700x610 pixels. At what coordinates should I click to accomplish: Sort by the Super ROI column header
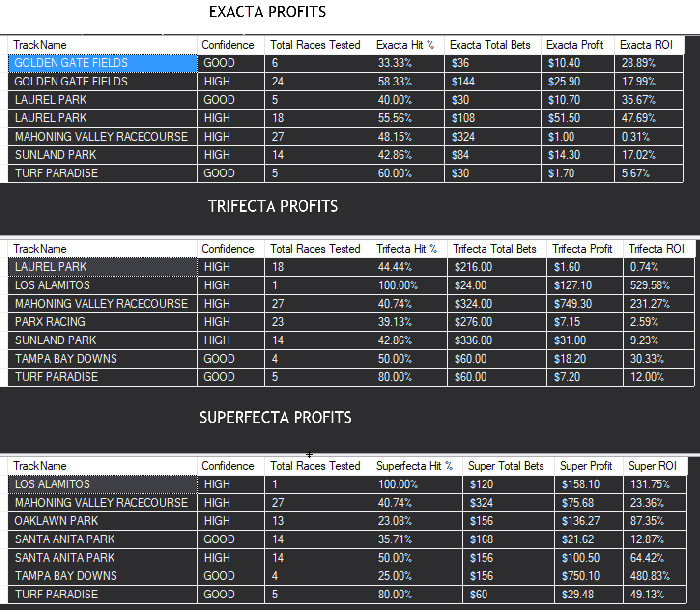click(x=655, y=466)
